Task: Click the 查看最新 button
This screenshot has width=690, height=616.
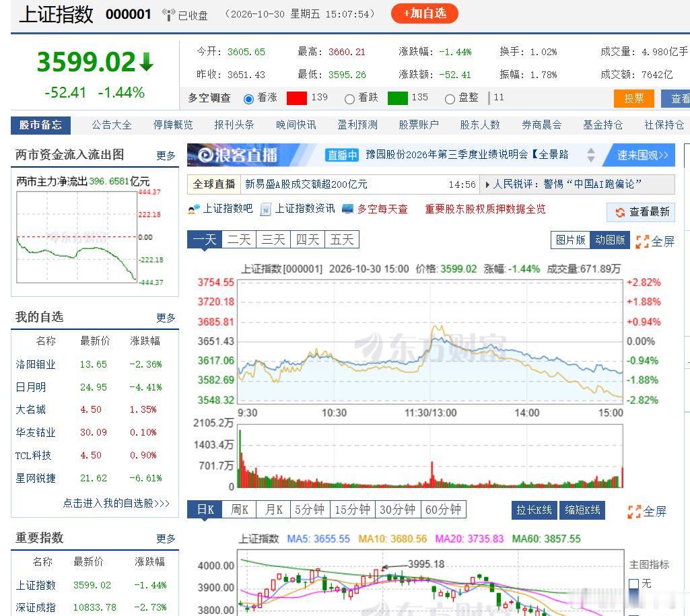Action: pos(640,212)
